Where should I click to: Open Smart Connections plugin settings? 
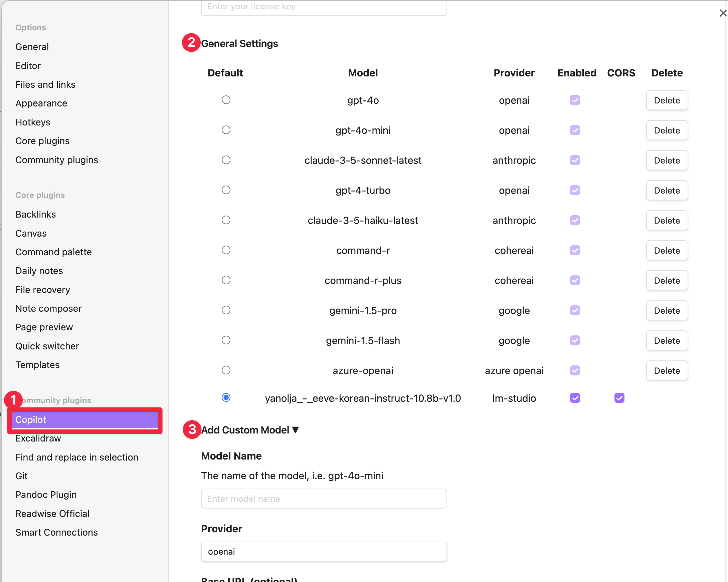(56, 532)
